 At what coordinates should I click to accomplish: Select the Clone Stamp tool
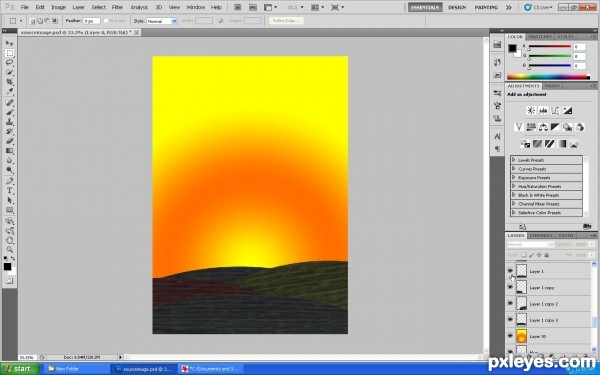coord(10,122)
